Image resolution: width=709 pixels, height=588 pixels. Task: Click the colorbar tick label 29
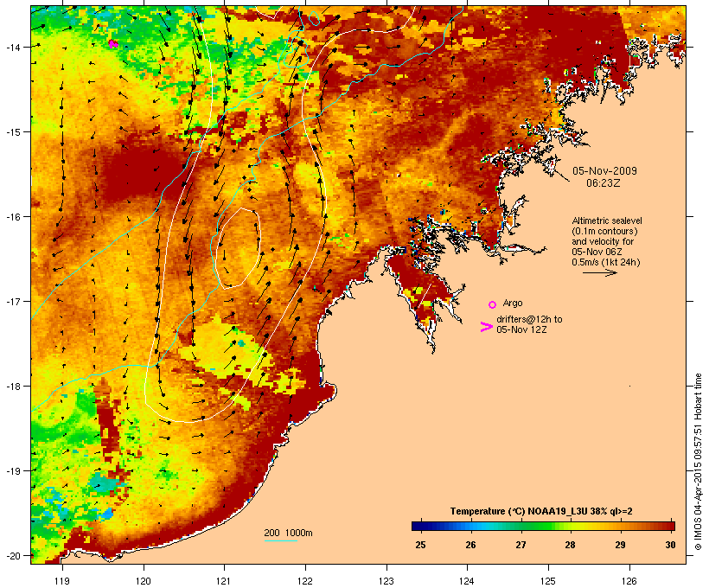pyautogui.click(x=621, y=545)
